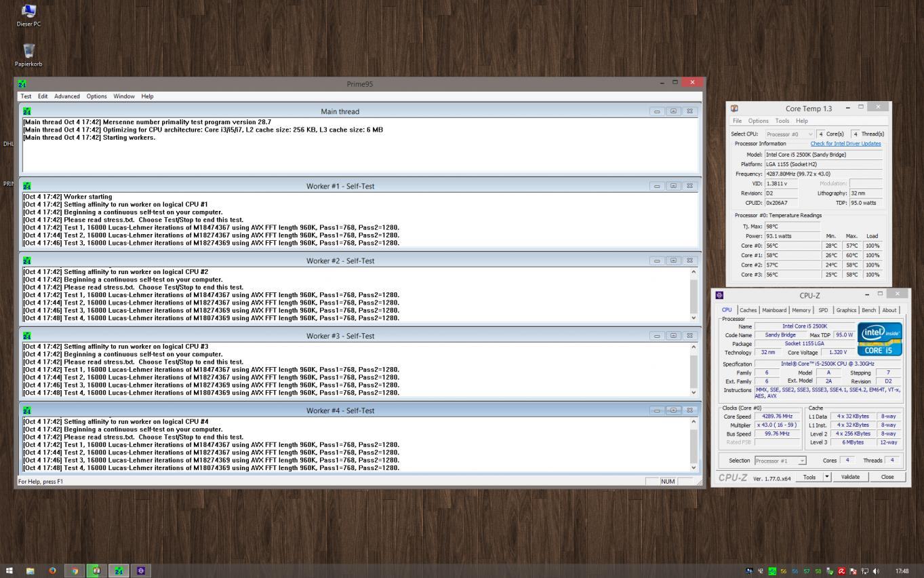The width and height of the screenshot is (924, 578).
Task: Click the Worker #2 window icon
Action: coord(27,261)
